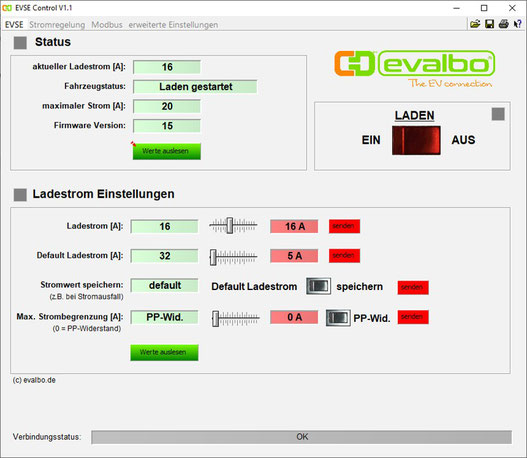Click Werte auslesen under Ladestrom Einstellungen

(164, 352)
